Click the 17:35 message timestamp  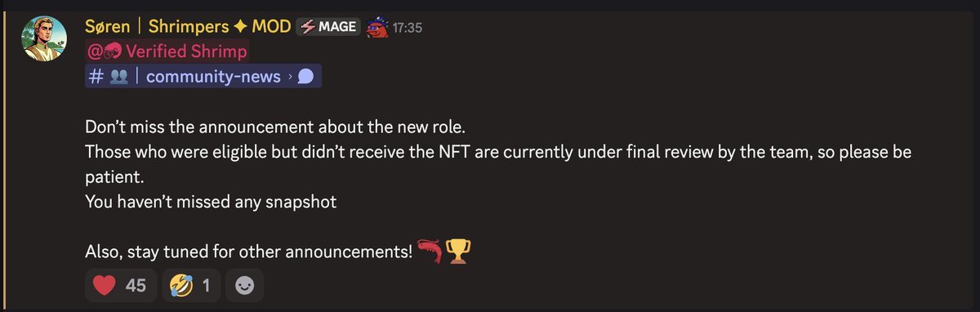(x=407, y=28)
